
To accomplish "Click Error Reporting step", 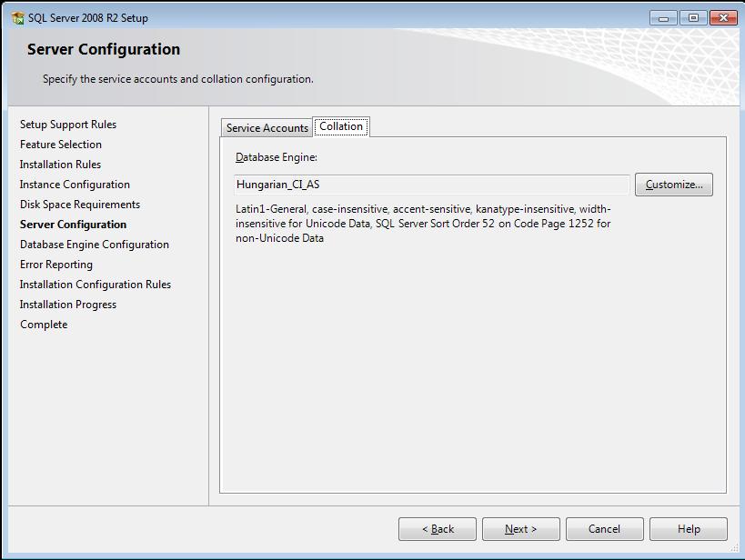I will (56, 265).
